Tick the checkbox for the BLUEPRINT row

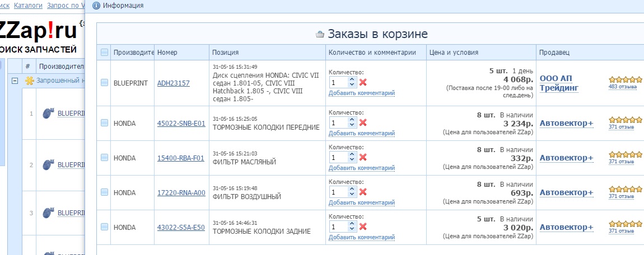click(104, 83)
